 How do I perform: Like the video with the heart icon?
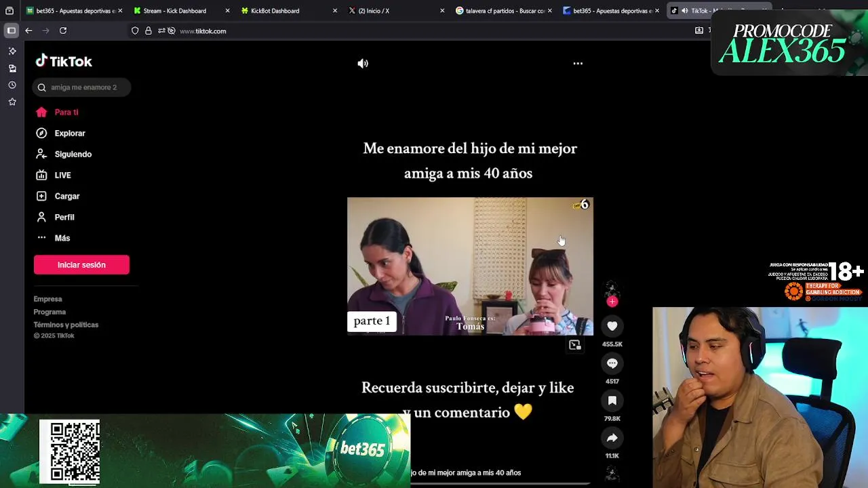tap(612, 326)
